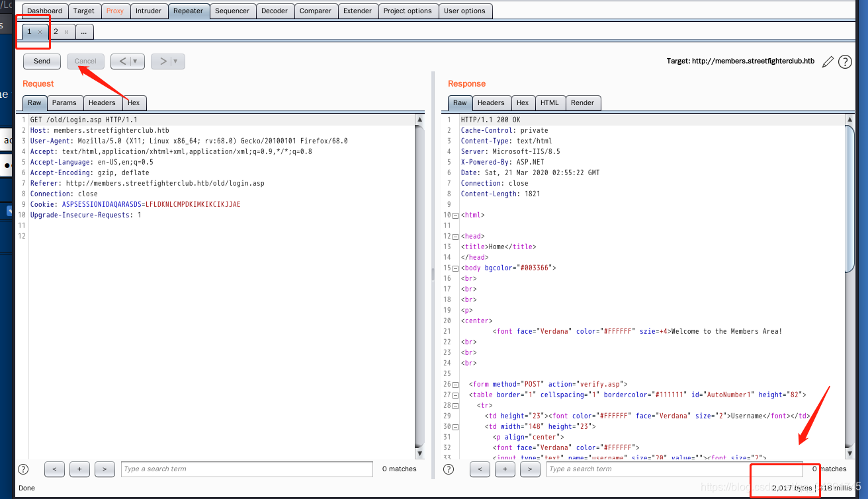Open forward history dropdown arrow
The width and height of the screenshot is (868, 499).
pyautogui.click(x=176, y=61)
